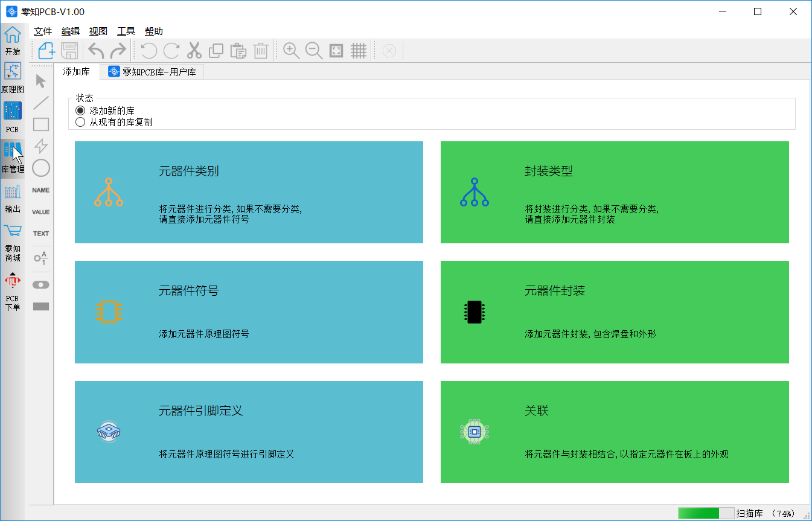The width and height of the screenshot is (812, 521).
Task: Click the 元器件类别 tile
Action: coord(249,192)
